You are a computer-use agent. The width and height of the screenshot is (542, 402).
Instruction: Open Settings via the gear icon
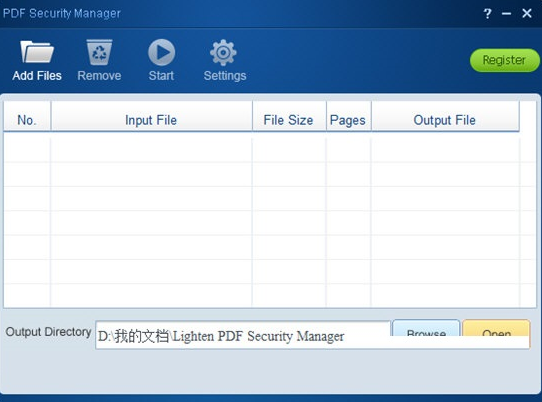point(223,53)
